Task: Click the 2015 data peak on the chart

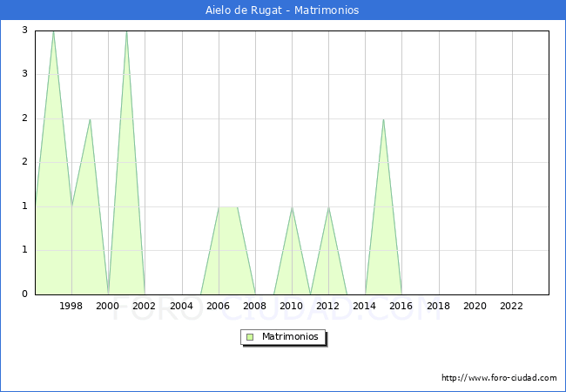Action: point(383,119)
